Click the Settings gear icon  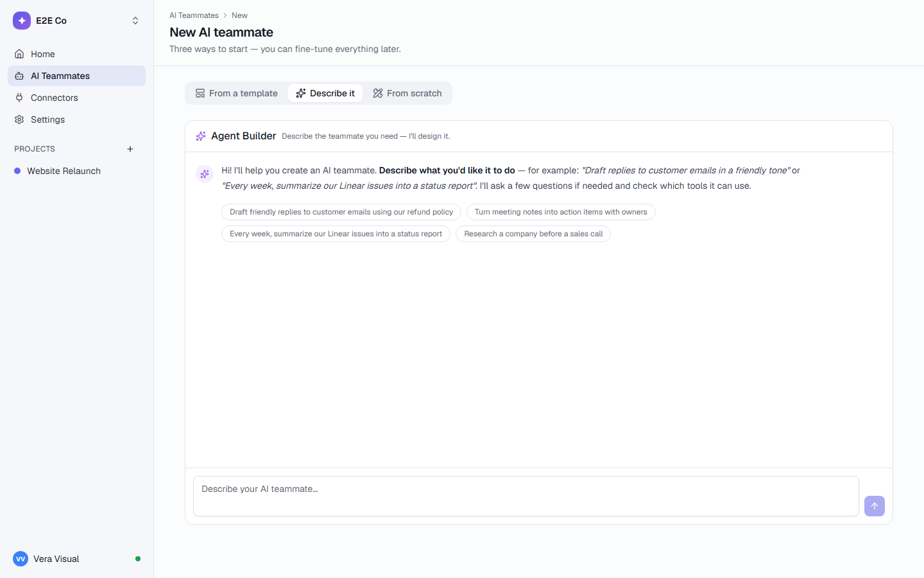coord(19,119)
